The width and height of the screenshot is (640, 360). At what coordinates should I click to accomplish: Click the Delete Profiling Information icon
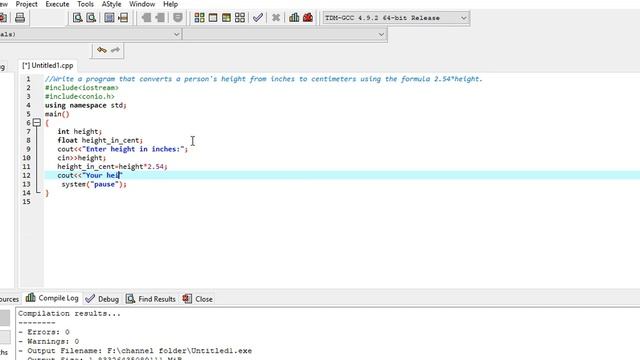click(308, 18)
